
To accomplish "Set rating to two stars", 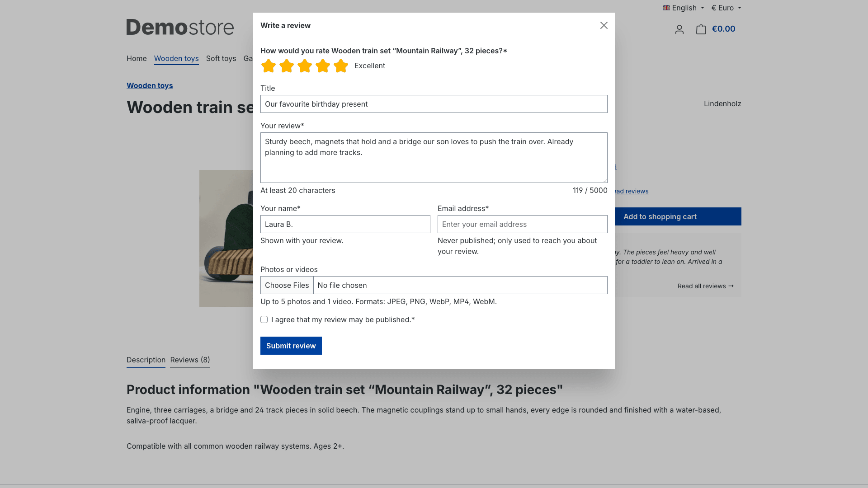I will point(287,66).
